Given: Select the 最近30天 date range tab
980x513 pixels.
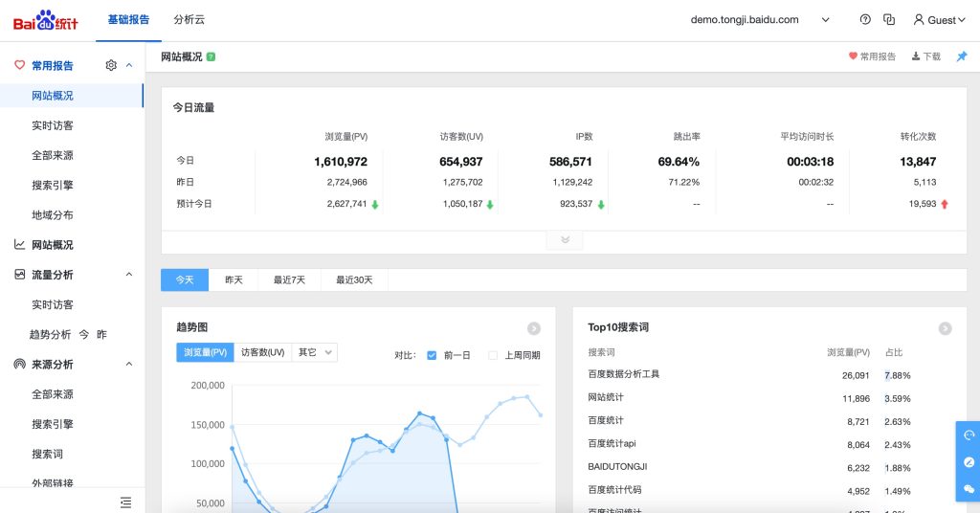Looking at the screenshot, I should coord(354,279).
